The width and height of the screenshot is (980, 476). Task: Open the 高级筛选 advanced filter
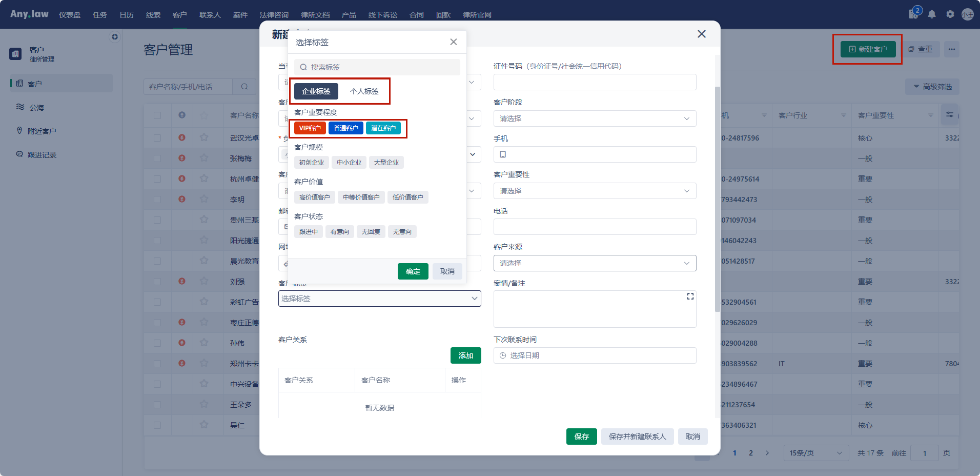click(932, 87)
